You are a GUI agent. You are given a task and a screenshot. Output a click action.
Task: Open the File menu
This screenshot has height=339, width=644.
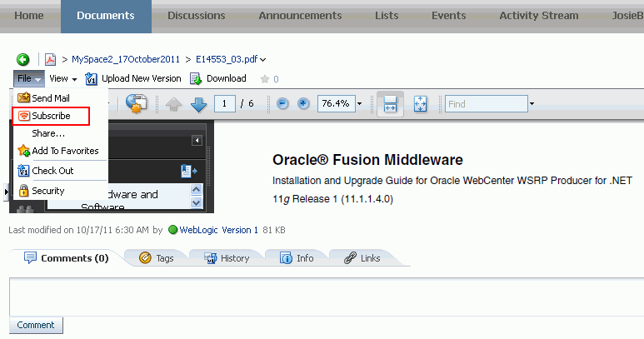[29, 78]
